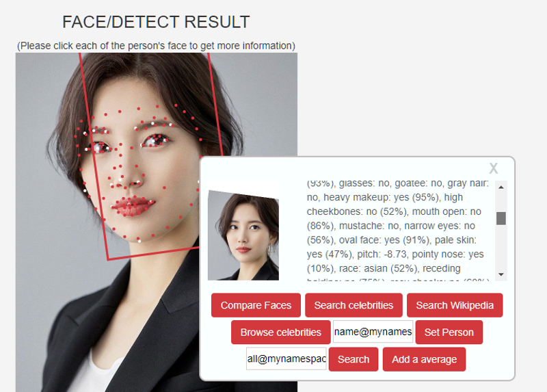Click the FACE/DETECT RESULT heading

point(156,22)
